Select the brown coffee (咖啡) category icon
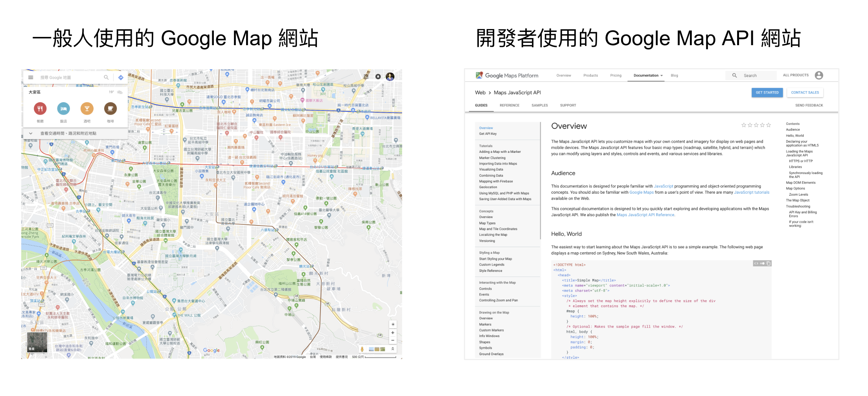Image resolution: width=868 pixels, height=396 pixels. [110, 108]
